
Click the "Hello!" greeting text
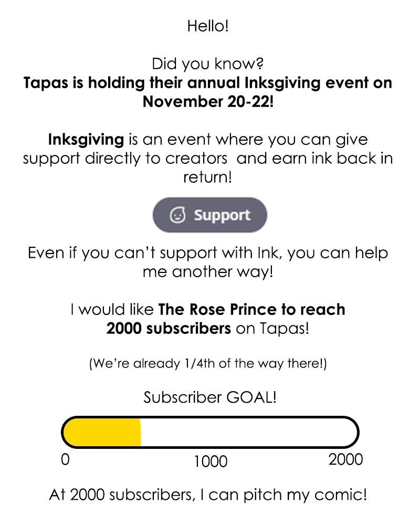tap(208, 26)
